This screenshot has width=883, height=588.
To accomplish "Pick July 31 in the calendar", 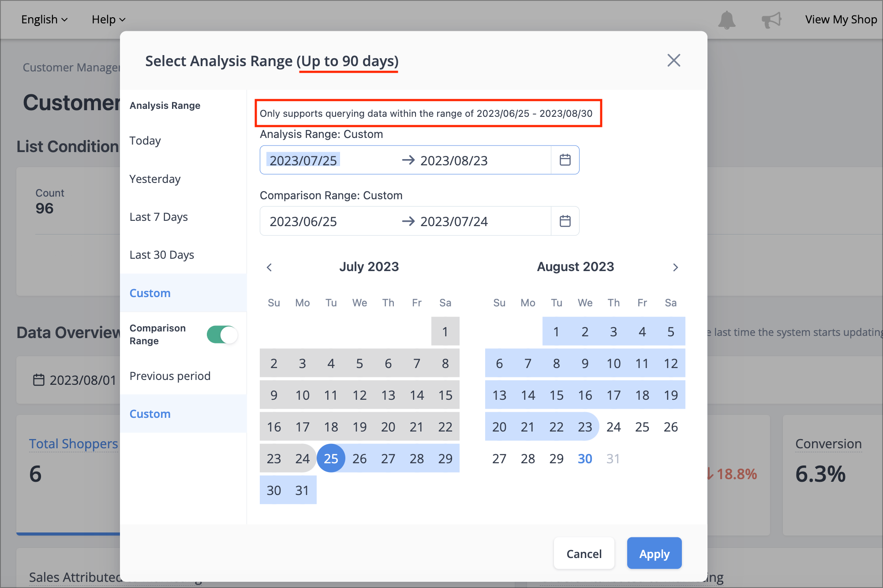I will tap(302, 490).
